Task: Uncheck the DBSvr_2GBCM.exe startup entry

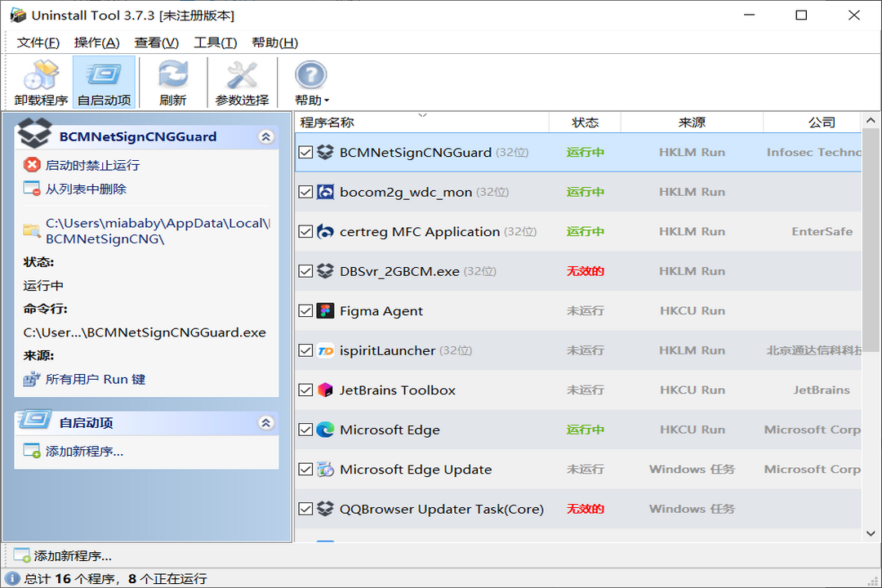Action: (305, 270)
